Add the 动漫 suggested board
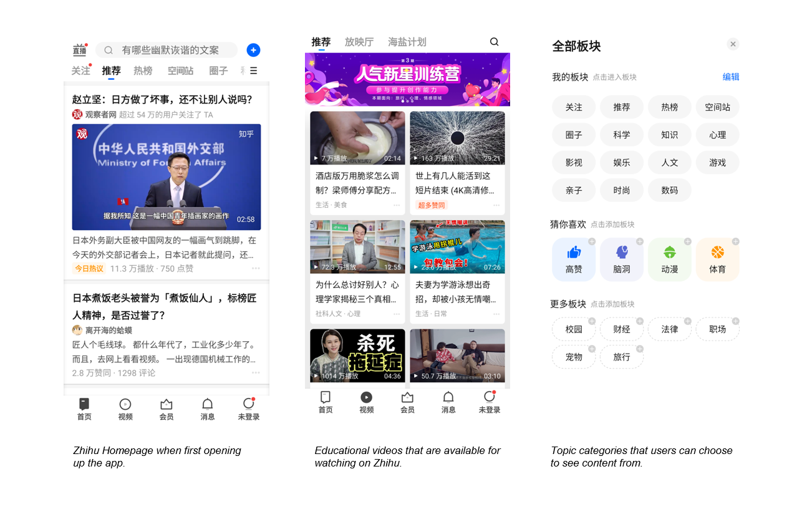This screenshot has width=797, height=532. coord(669,259)
